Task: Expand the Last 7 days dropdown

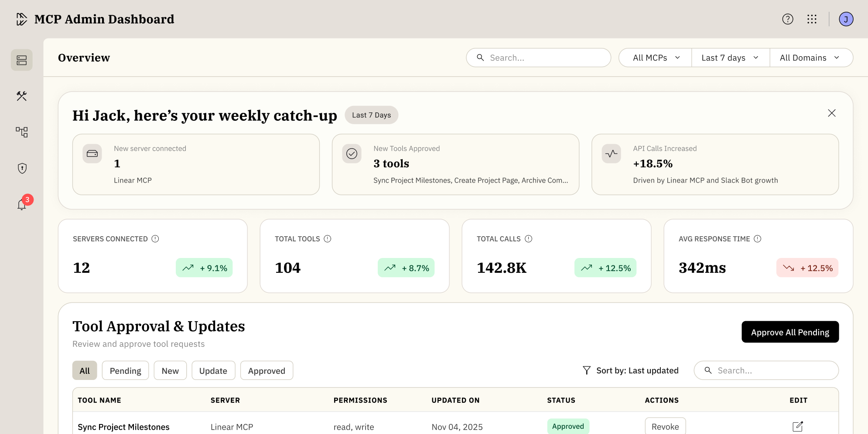Action: [x=730, y=58]
